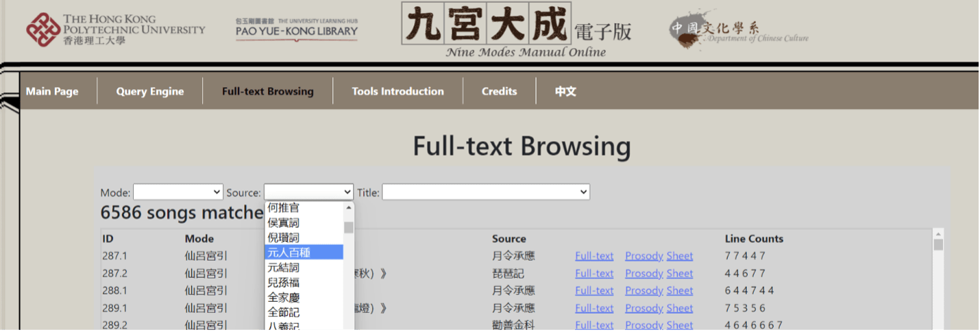Open Prosody link for song 289.1

(x=644, y=308)
